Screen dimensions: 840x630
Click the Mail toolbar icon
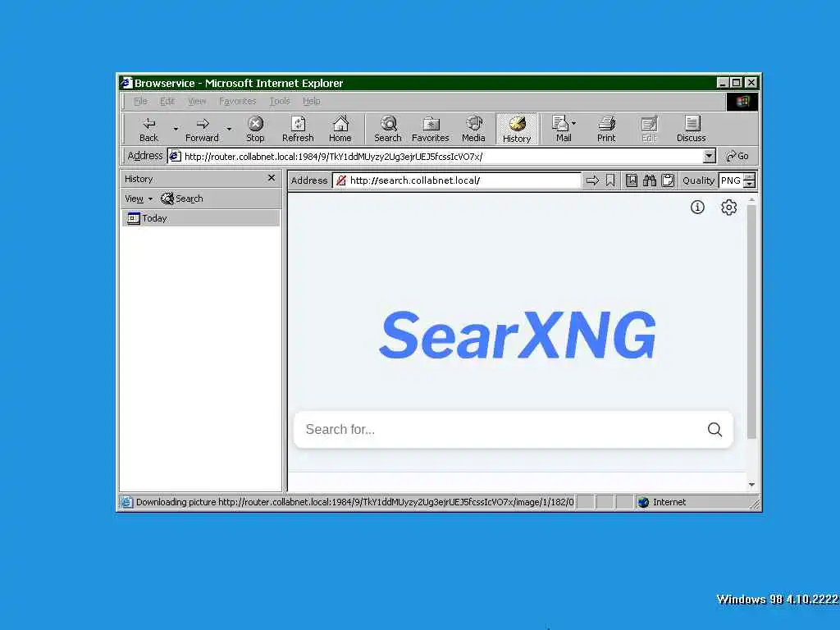[x=561, y=130]
